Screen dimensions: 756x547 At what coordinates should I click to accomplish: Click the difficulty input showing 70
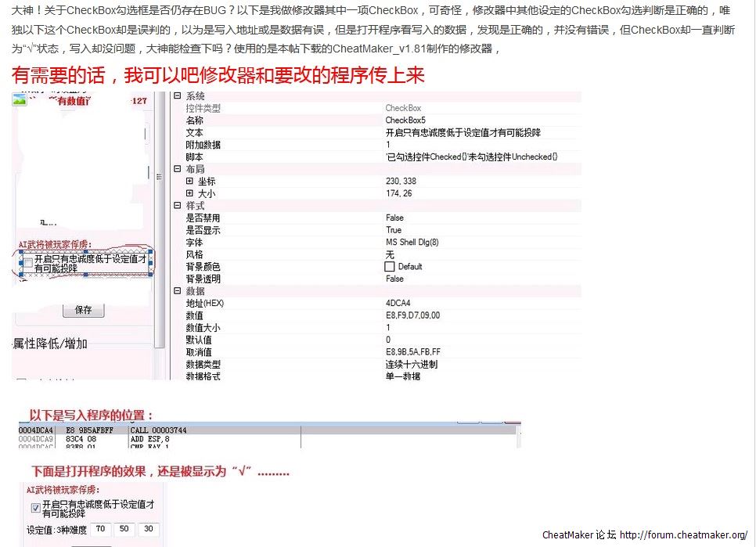(100, 530)
